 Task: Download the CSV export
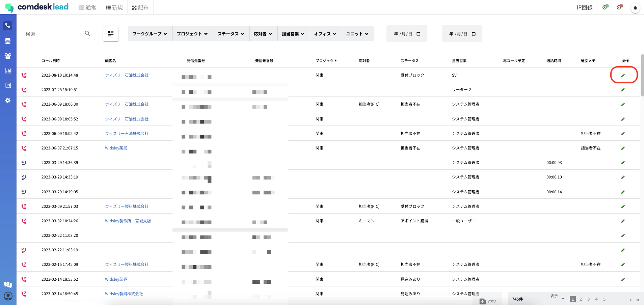(488, 302)
